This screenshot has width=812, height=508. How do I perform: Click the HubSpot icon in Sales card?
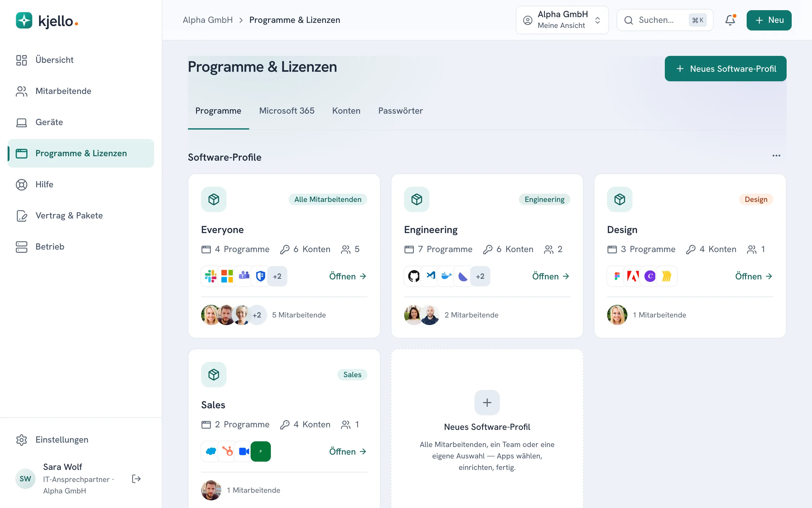click(x=227, y=451)
